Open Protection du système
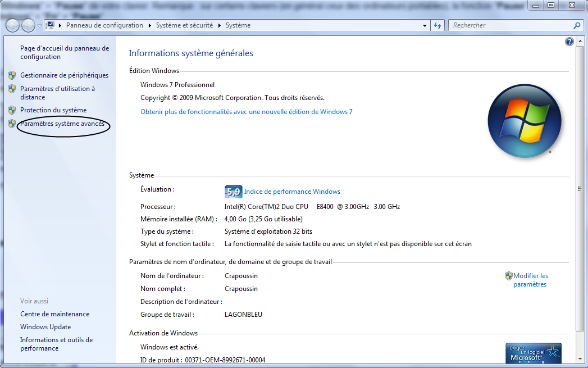The width and height of the screenshot is (588, 368). [x=53, y=110]
